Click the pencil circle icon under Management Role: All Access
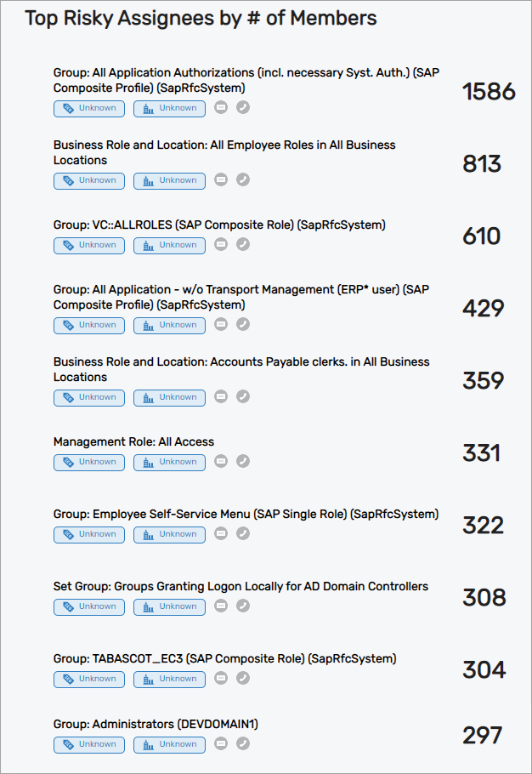 (243, 462)
